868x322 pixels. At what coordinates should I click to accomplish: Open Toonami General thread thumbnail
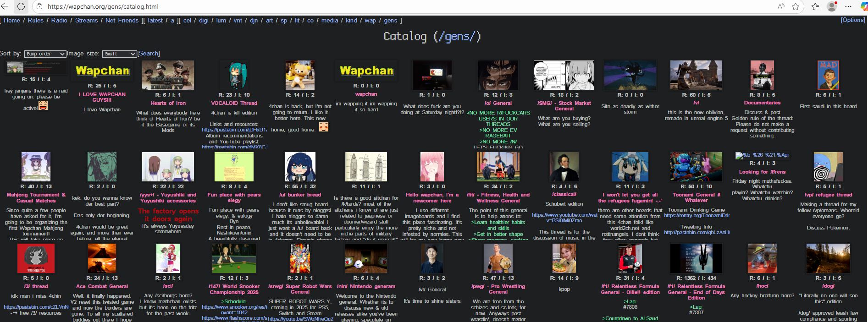pyautogui.click(x=696, y=167)
